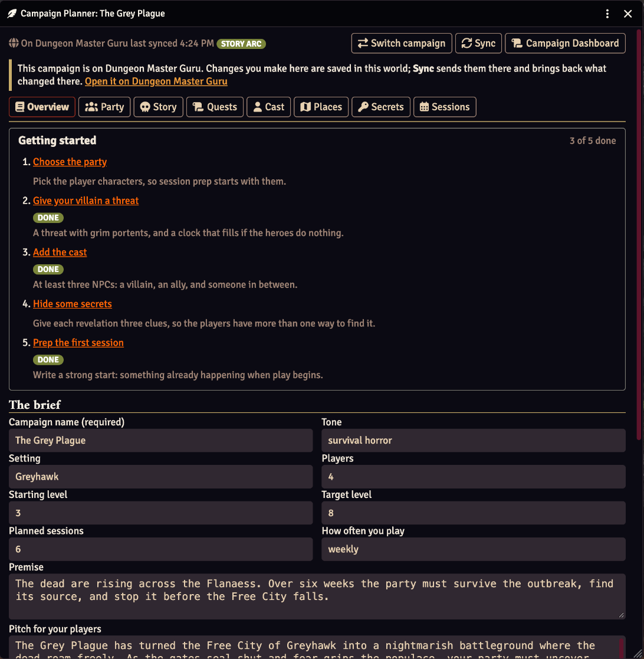The image size is (644, 659).
Task: Open the Campaign Dashboard
Action: coord(565,43)
